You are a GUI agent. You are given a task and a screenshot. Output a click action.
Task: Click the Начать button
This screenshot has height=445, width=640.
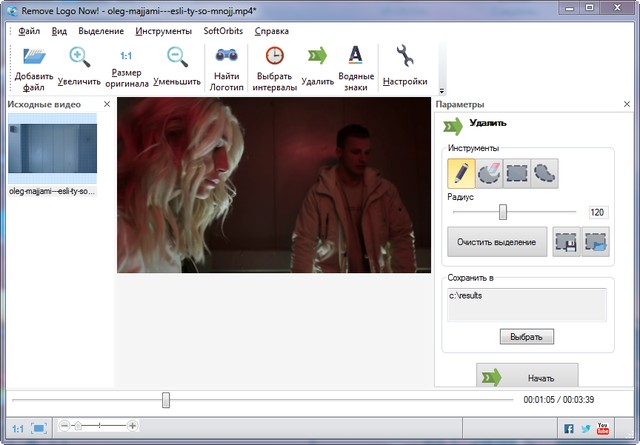[x=527, y=376]
